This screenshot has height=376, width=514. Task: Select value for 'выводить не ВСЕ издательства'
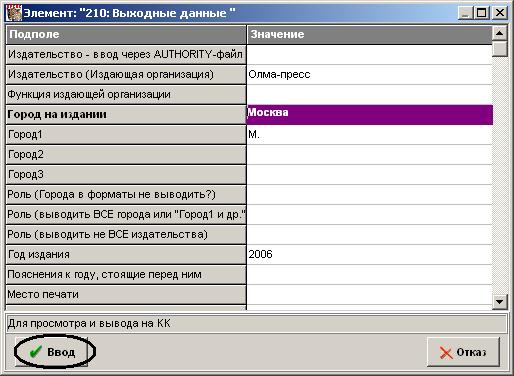[x=369, y=234]
